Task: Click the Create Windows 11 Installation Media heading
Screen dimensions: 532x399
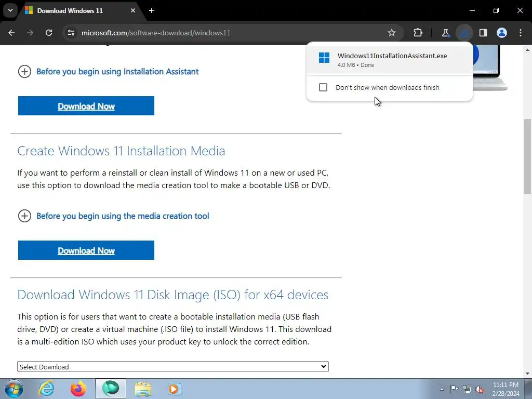Action: point(121,151)
